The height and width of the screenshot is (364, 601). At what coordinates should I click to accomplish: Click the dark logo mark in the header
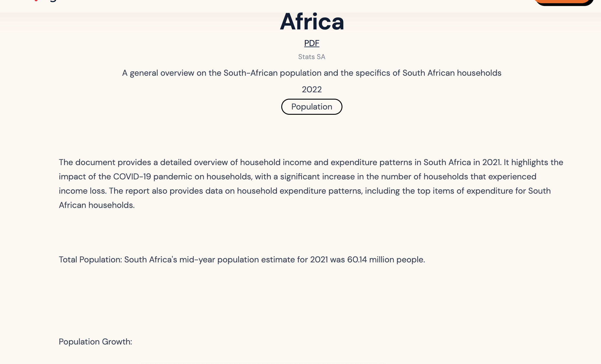(52, 1)
